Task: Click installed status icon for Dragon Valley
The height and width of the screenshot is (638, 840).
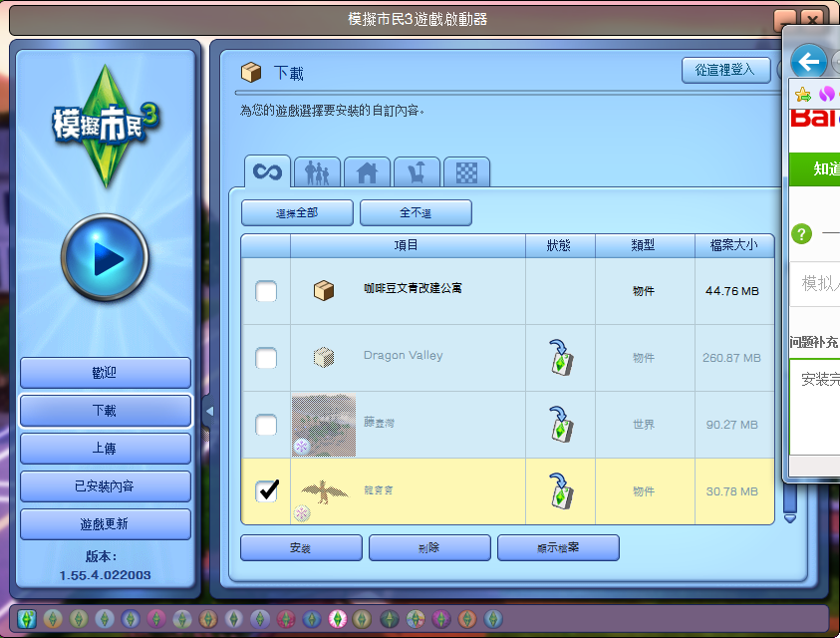Action: click(560, 357)
